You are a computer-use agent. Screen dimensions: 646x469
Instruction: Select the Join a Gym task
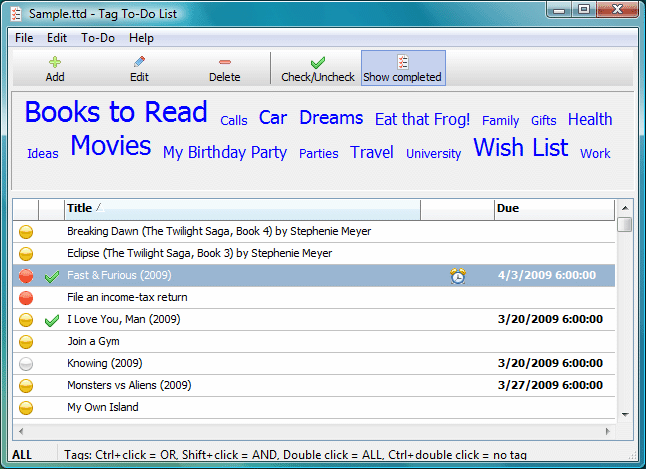click(x=314, y=341)
